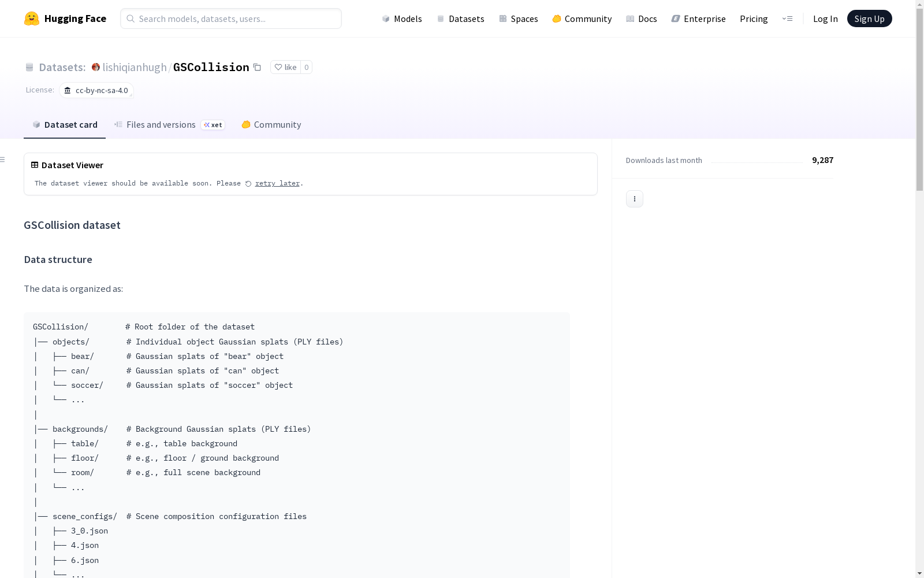The image size is (924, 578).
Task: Focus the search models, datasets, users field
Action: tap(231, 18)
